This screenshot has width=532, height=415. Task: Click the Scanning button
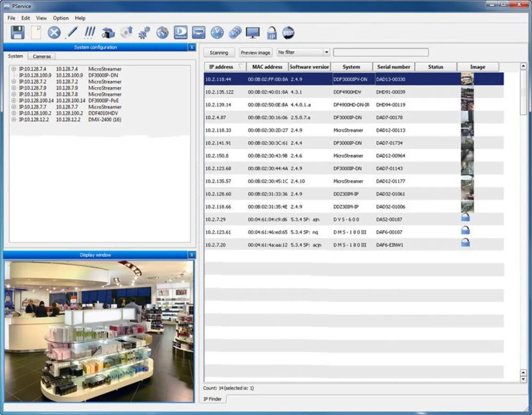(x=219, y=52)
